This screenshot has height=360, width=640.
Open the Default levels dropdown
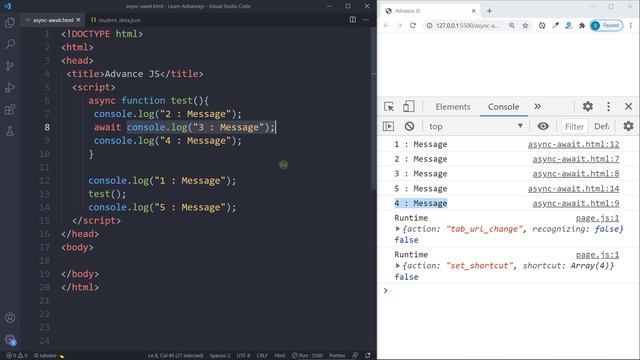tap(602, 127)
